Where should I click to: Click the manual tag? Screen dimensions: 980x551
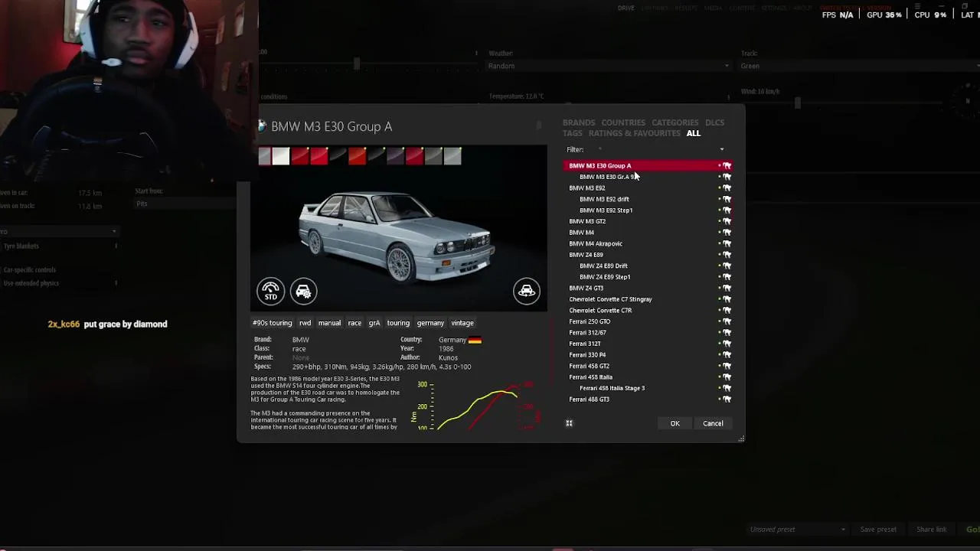pyautogui.click(x=329, y=323)
